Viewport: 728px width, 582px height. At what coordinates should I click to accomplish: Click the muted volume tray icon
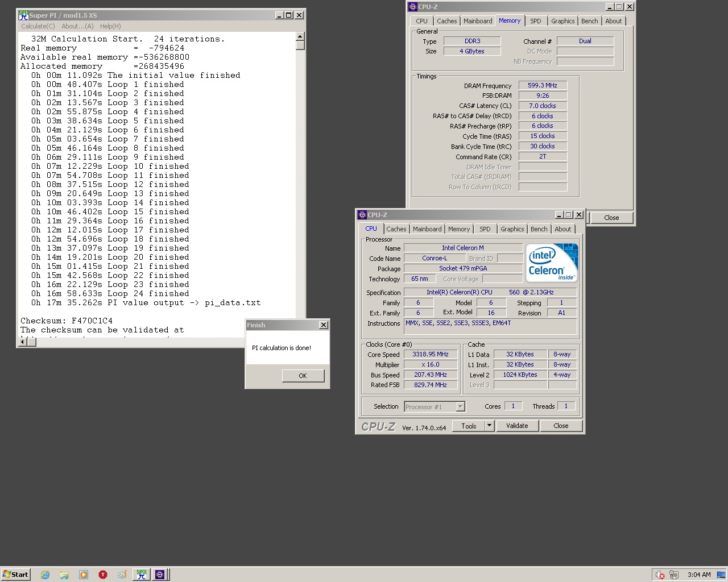coord(660,575)
